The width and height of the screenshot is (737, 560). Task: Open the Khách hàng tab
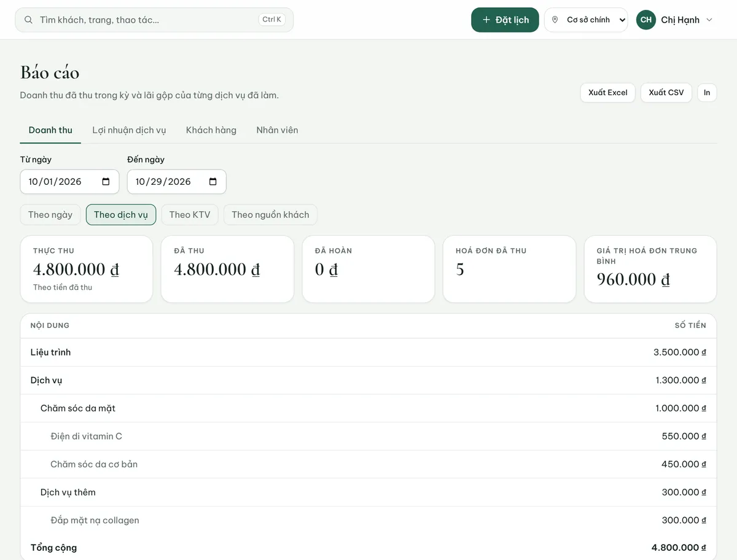point(211,130)
